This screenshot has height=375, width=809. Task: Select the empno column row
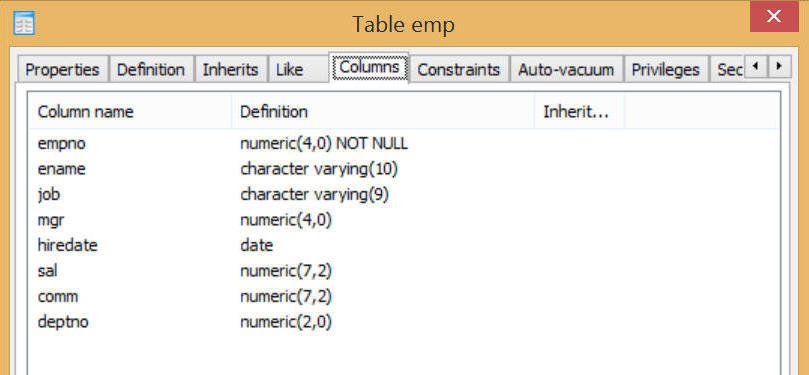tap(403, 143)
